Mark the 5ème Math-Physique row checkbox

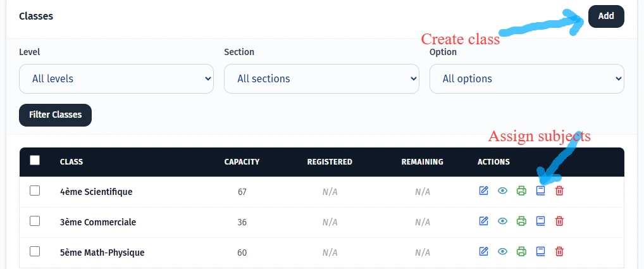35,251
